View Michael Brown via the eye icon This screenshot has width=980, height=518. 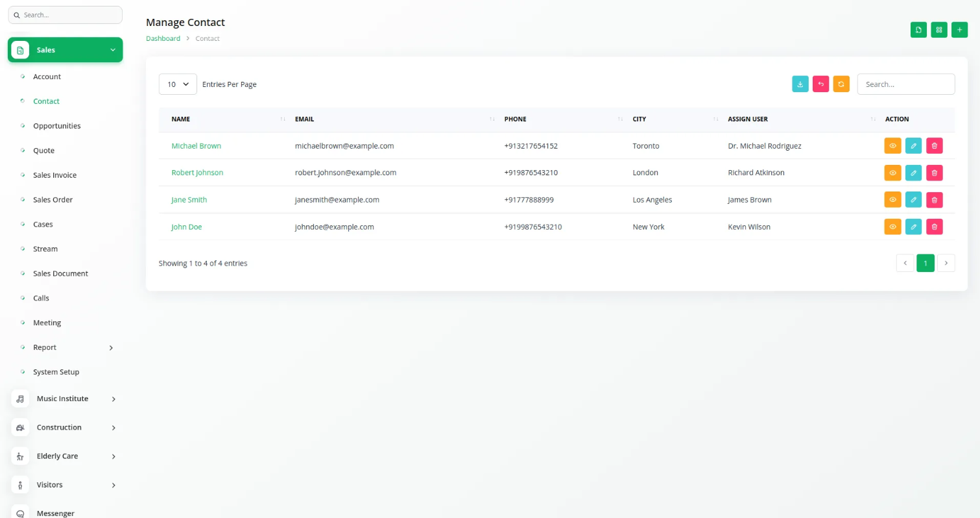pyautogui.click(x=892, y=146)
